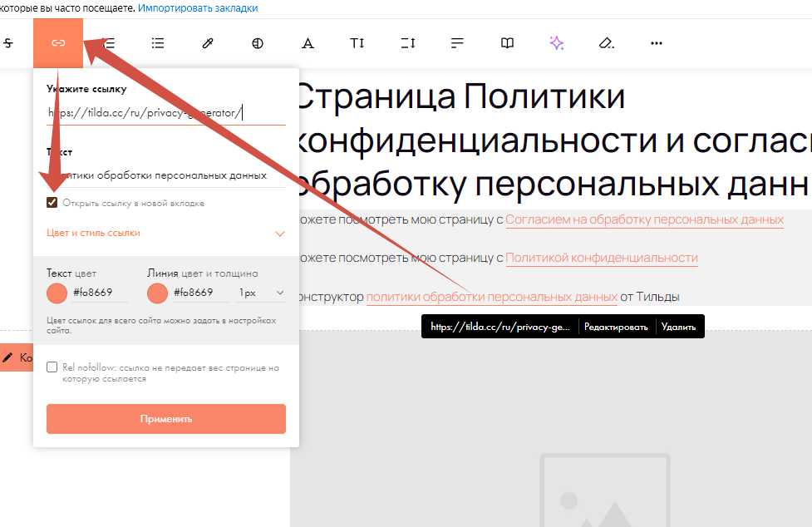Image resolution: width=812 pixels, height=527 pixels.
Task: Click 'Удалить' in the link tooltip
Action: tap(678, 327)
